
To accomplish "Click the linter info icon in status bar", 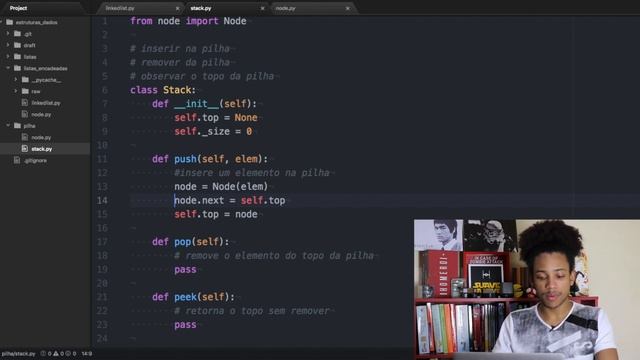I will coord(68,353).
